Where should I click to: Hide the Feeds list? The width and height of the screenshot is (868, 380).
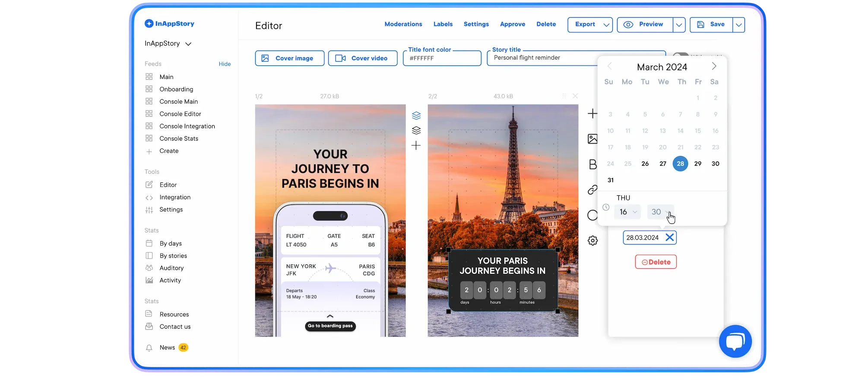pyautogui.click(x=225, y=64)
